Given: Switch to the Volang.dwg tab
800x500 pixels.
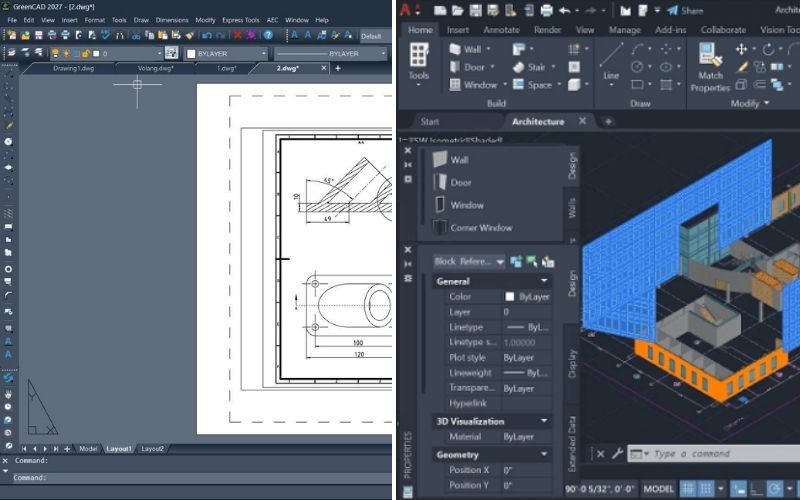Looking at the screenshot, I should click(x=155, y=68).
